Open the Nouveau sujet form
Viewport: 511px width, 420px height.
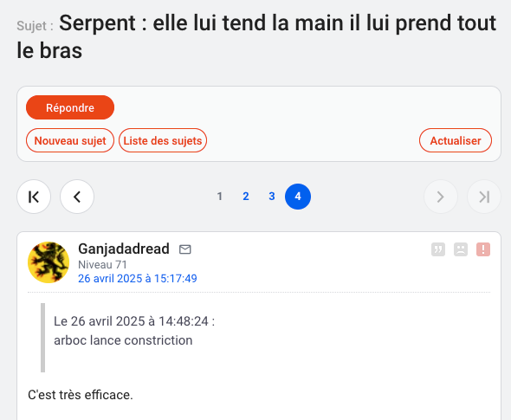click(70, 140)
